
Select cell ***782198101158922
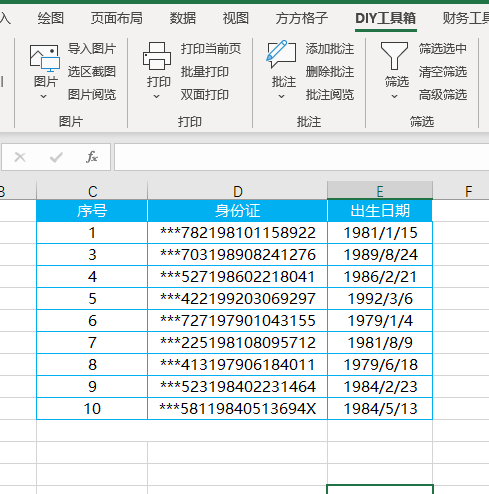point(237,233)
